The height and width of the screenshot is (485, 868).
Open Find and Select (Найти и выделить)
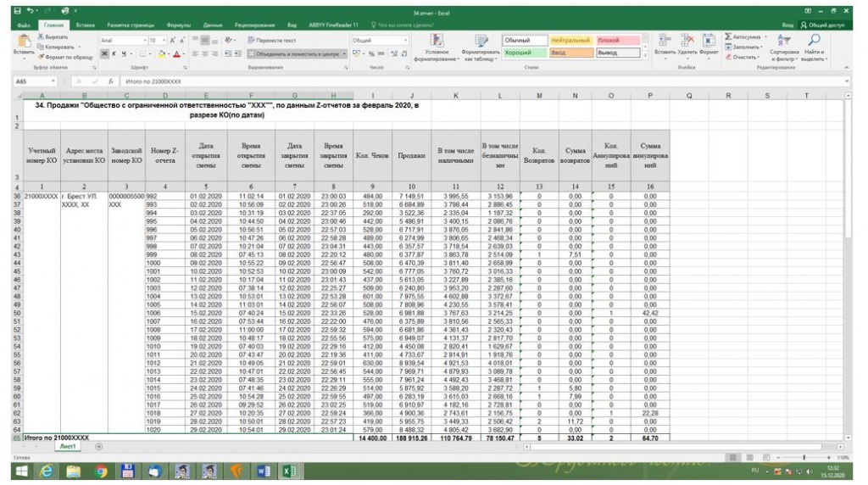click(813, 47)
